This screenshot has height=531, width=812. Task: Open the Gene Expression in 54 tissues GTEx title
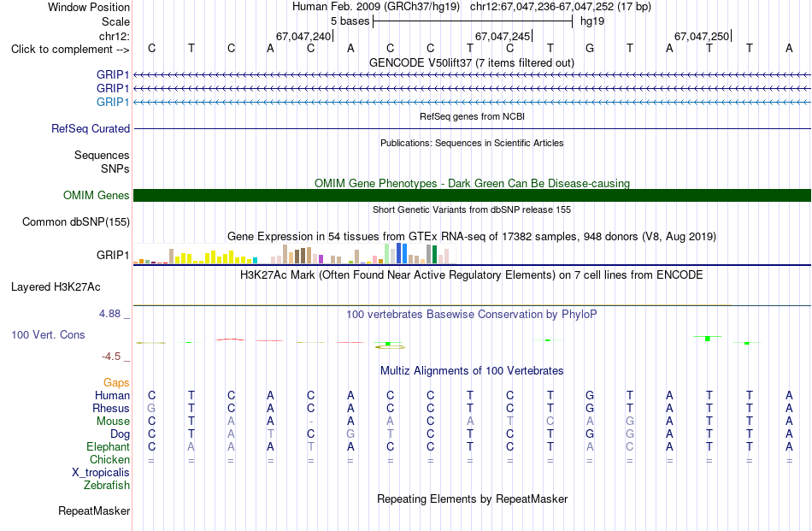click(x=472, y=237)
